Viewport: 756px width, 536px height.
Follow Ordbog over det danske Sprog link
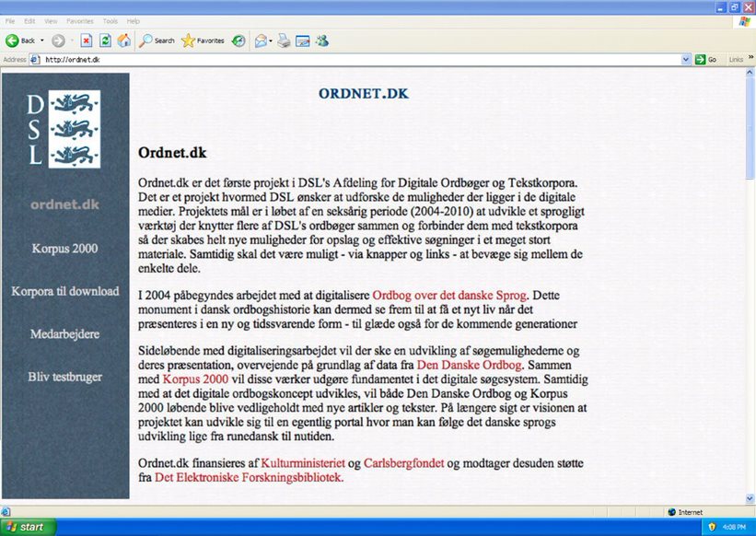coord(449,295)
